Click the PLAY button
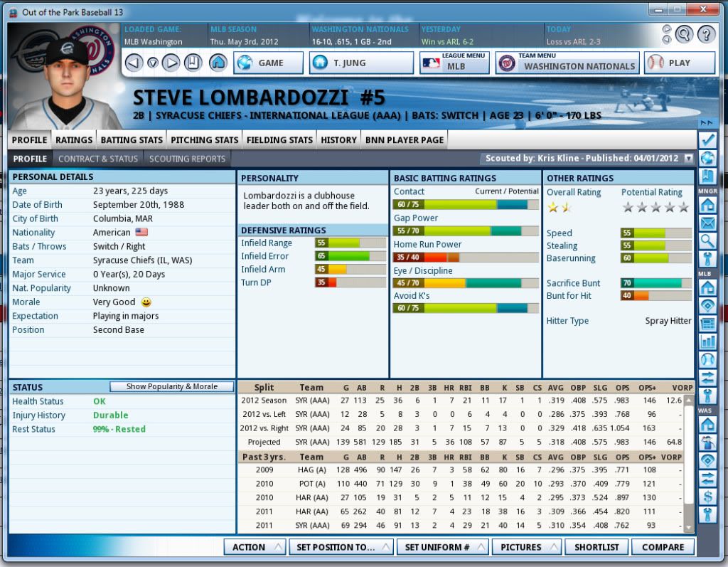Viewport: 728px width, 567px height. [x=679, y=63]
